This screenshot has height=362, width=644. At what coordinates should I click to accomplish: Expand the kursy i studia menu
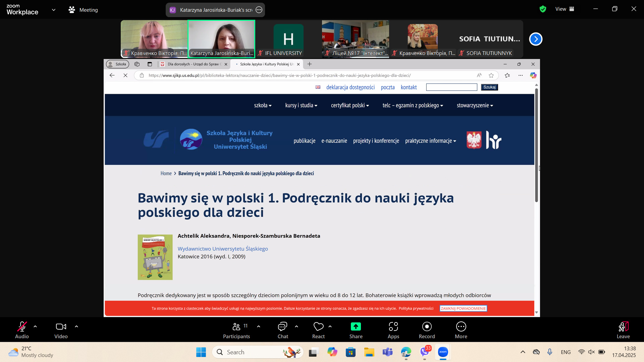tap(301, 105)
